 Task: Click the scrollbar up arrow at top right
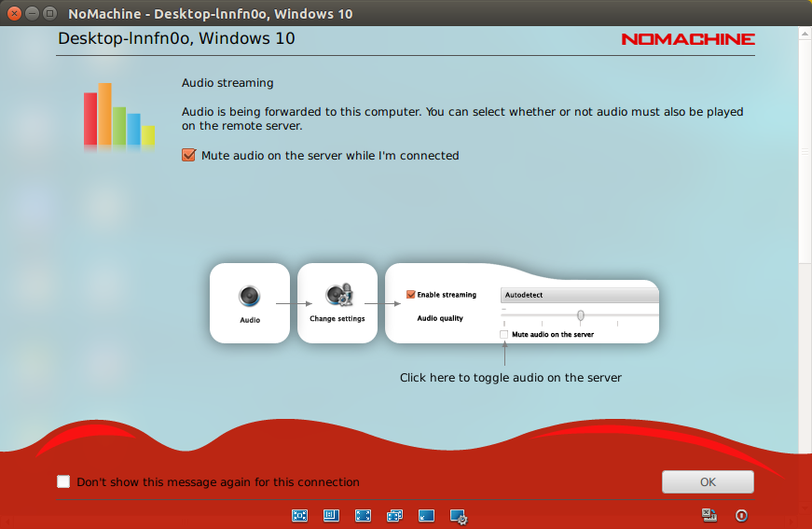click(x=805, y=34)
